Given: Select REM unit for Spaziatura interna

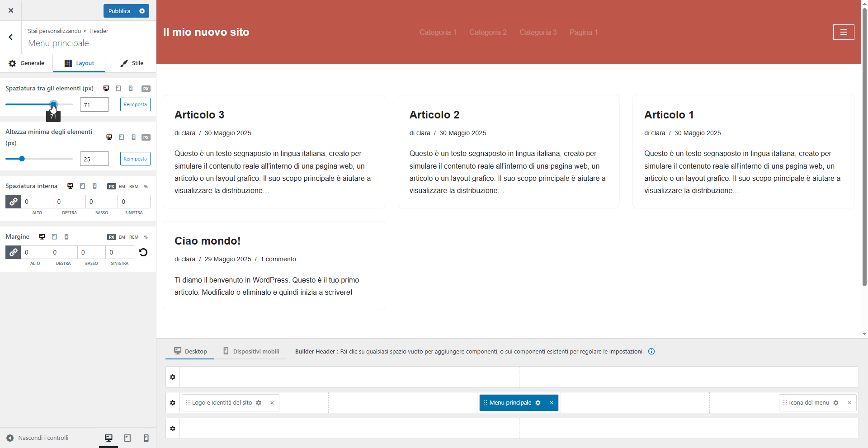Looking at the screenshot, I should (134, 186).
